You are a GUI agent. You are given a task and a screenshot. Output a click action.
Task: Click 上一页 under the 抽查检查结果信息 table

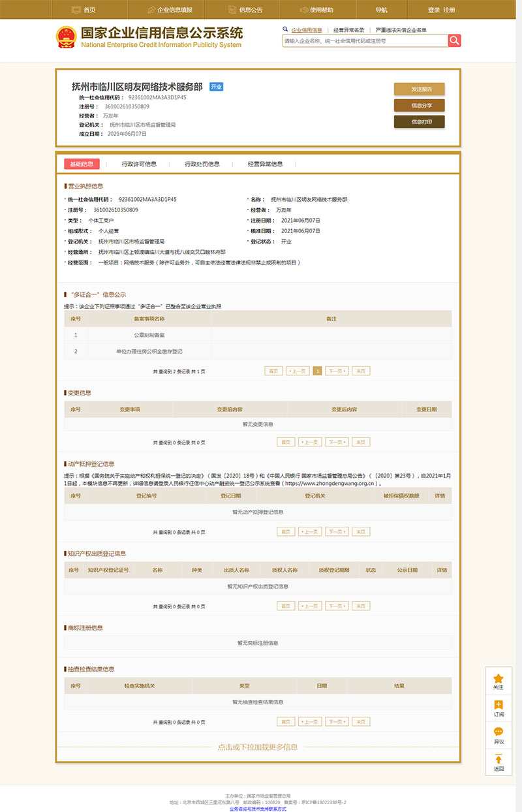point(310,721)
